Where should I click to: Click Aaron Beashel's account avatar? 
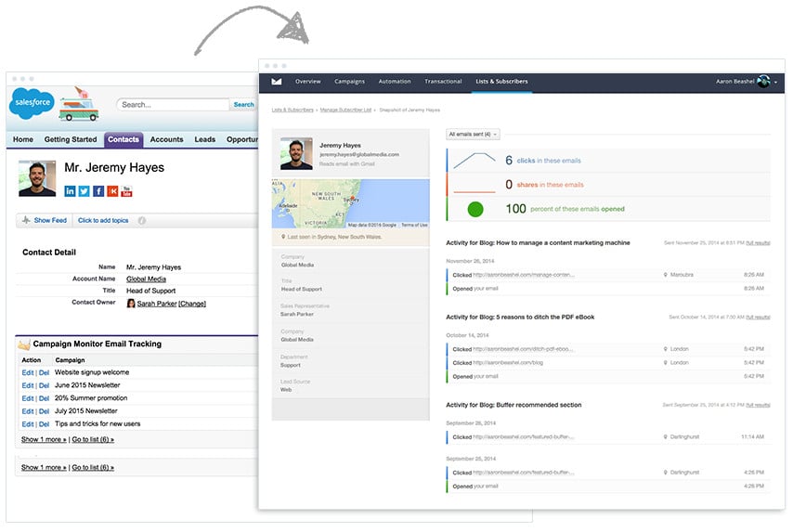coord(763,82)
